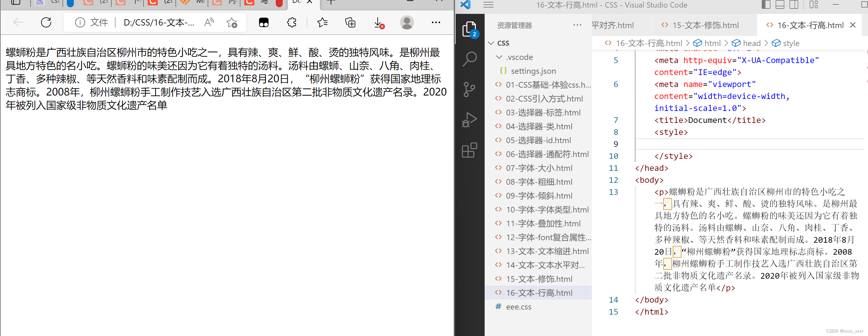Open 13-文本-文本缩进.html file
The image size is (868, 336).
[538, 251]
